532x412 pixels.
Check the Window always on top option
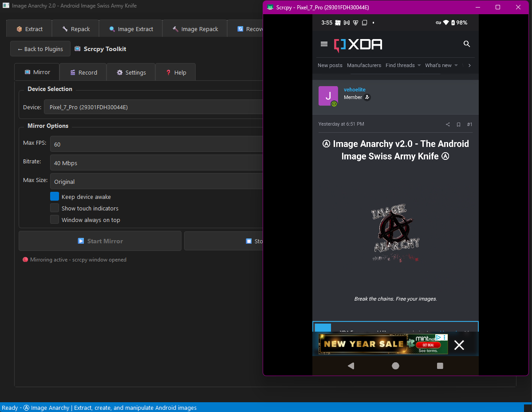pyautogui.click(x=55, y=220)
